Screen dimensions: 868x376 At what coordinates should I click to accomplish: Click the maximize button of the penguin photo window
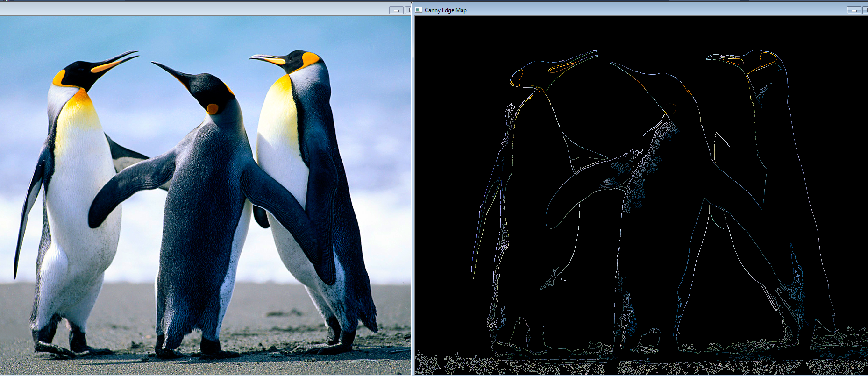(x=408, y=10)
